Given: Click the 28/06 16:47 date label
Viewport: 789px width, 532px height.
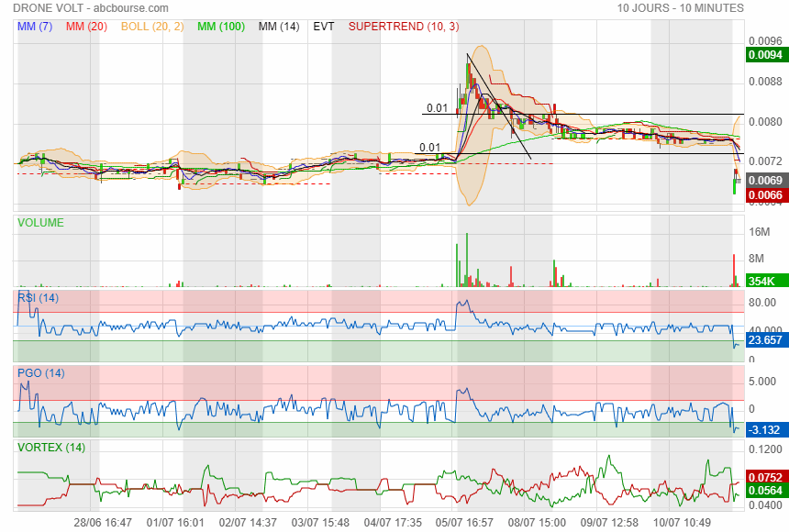Looking at the screenshot, I should pyautogui.click(x=103, y=523).
